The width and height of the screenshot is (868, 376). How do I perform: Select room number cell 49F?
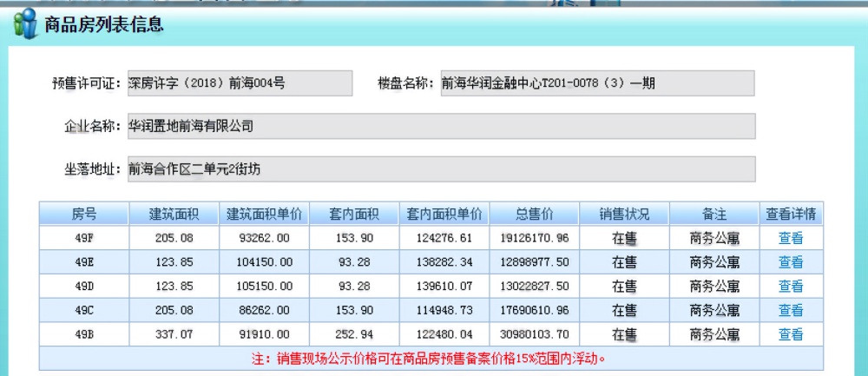[x=84, y=238]
